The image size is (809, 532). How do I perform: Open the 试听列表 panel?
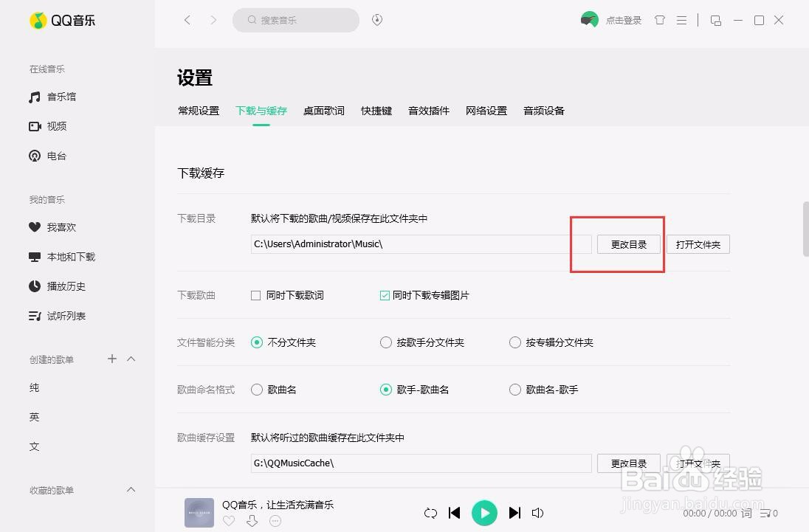pos(66,316)
